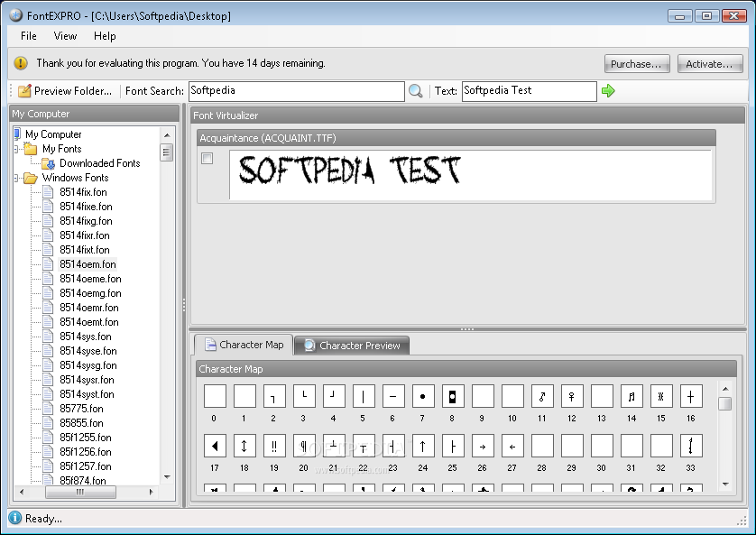The width and height of the screenshot is (756, 535).
Task: Collapse the My Fonts tree node
Action: tap(16, 149)
